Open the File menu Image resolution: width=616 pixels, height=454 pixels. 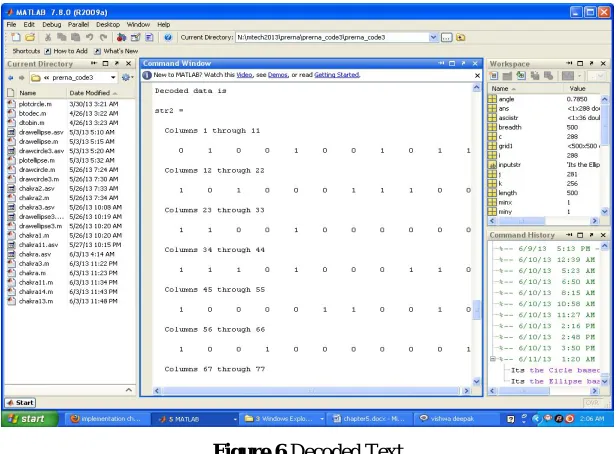click(11, 24)
